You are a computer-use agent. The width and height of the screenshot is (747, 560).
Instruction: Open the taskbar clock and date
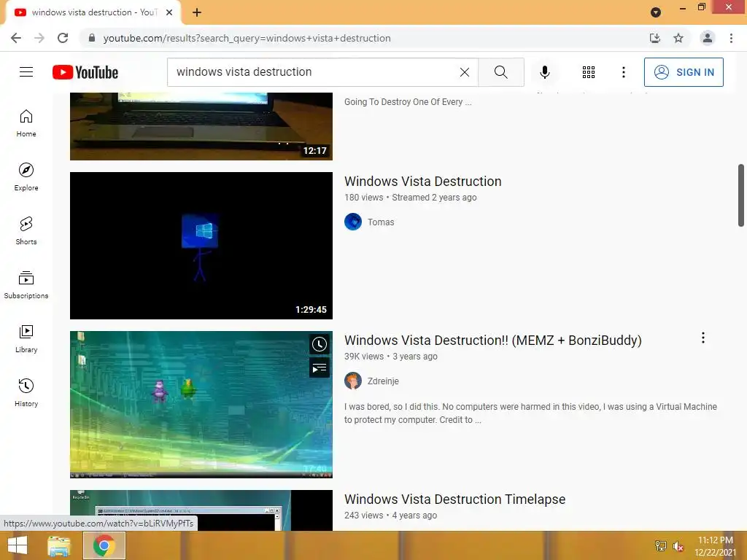pos(715,546)
